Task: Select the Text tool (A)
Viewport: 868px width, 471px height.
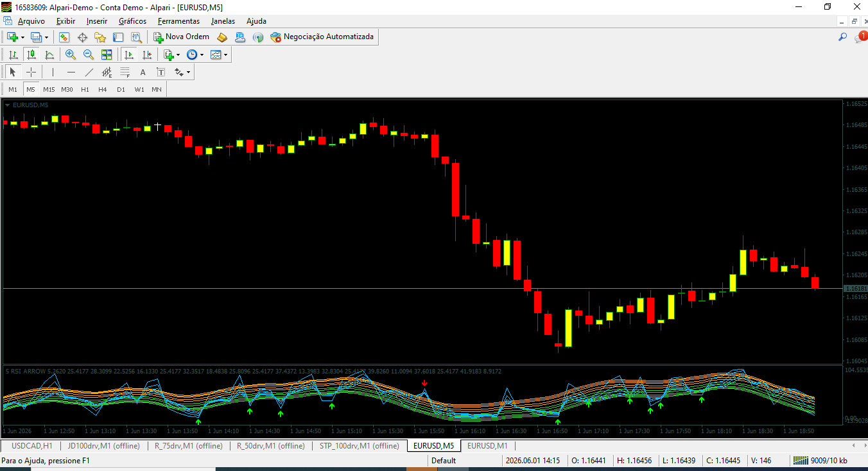Action: 143,72
